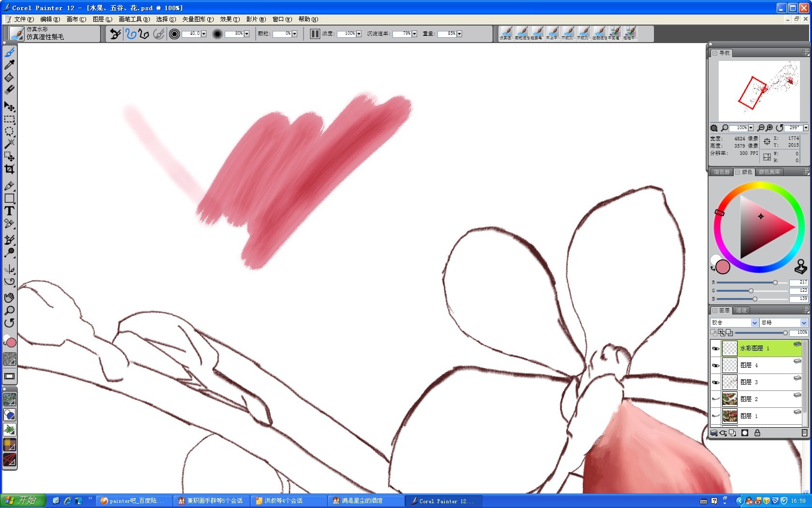Image resolution: width=812 pixels, height=508 pixels.
Task: Select the Rotate Page tool
Action: pyautogui.click(x=10, y=323)
